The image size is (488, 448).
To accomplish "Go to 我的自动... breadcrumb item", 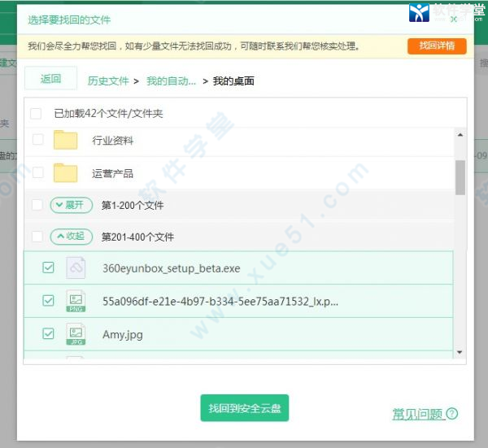I will [x=171, y=80].
